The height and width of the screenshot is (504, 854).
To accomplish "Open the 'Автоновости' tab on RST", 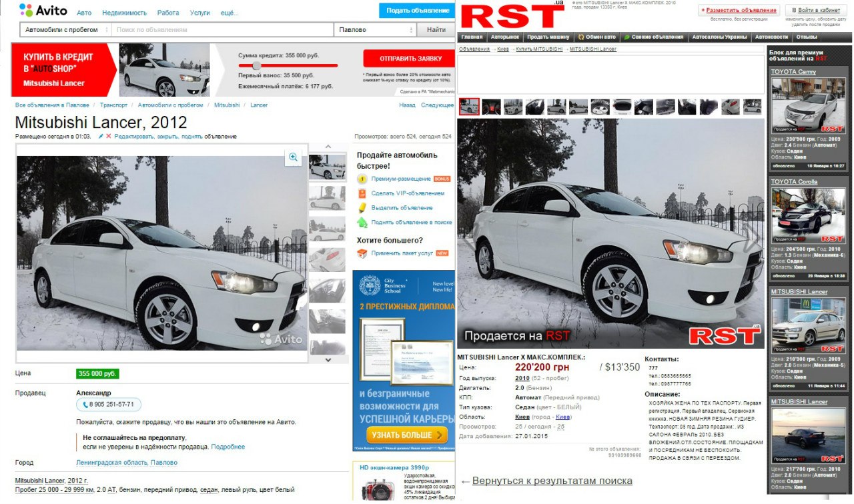I will 771,37.
